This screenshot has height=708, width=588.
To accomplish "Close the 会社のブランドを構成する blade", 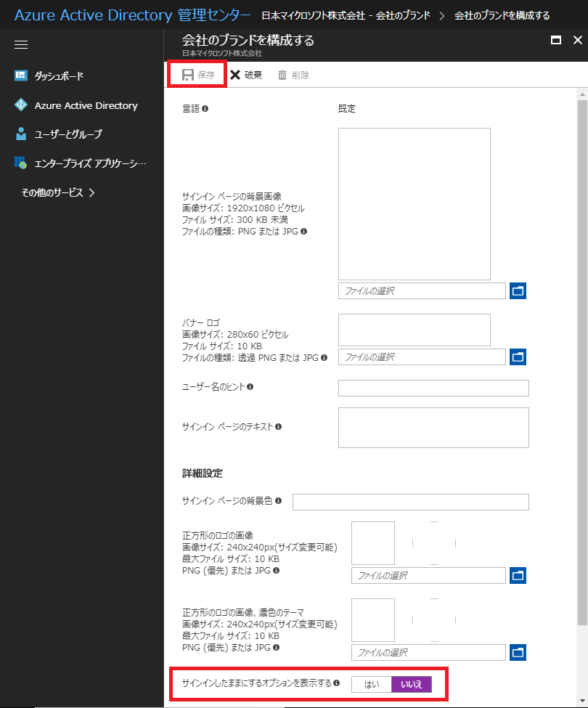I will (578, 40).
